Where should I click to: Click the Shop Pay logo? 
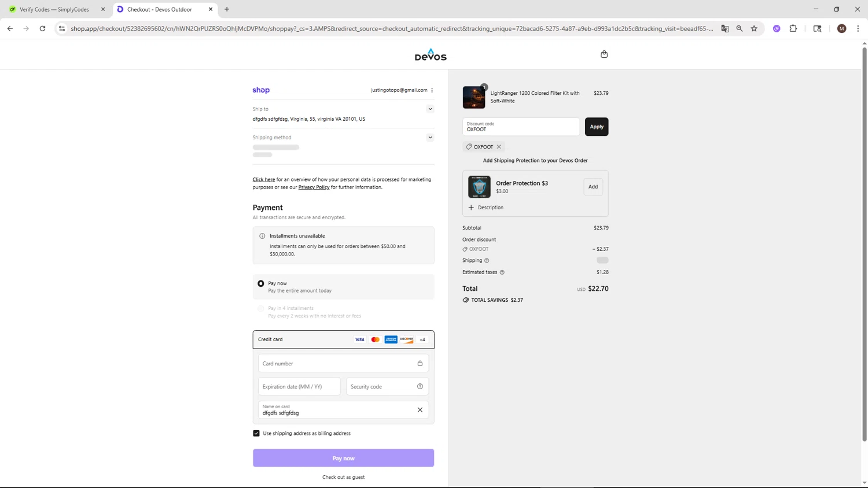pos(261,90)
